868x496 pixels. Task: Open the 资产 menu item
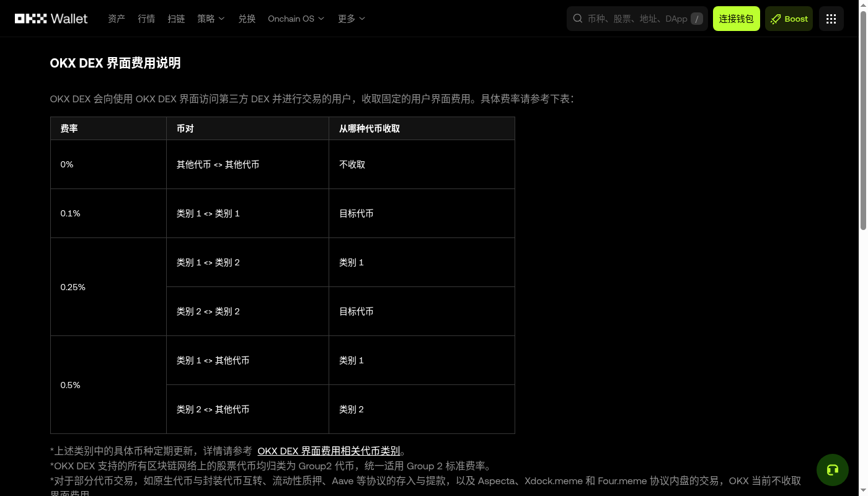[x=117, y=19]
